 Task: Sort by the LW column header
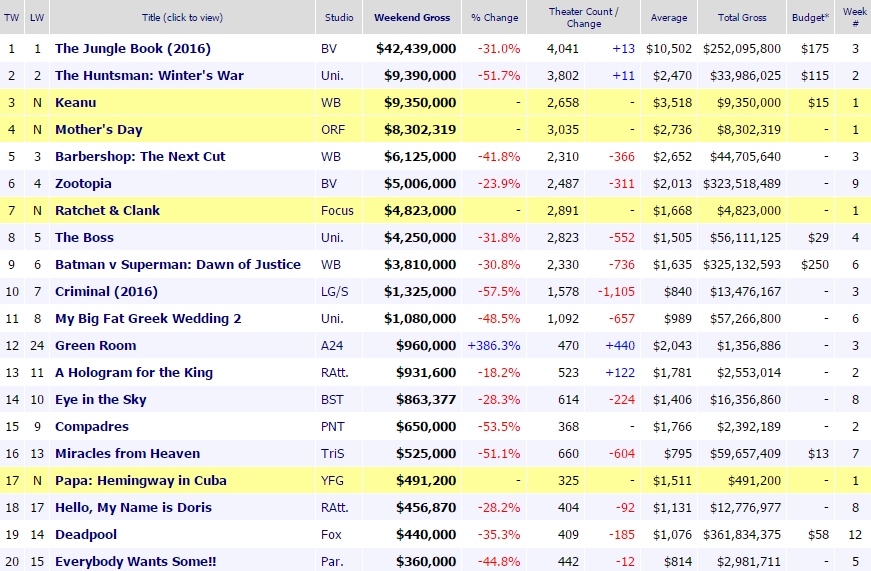tap(37, 17)
